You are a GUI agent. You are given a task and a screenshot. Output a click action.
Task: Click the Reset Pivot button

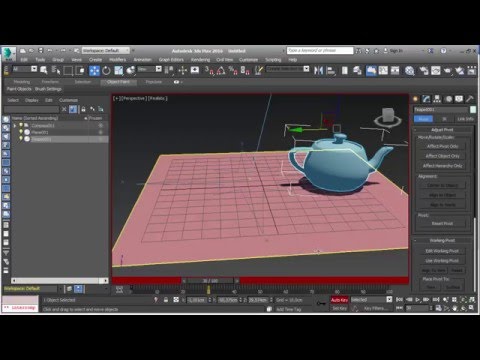point(442,223)
